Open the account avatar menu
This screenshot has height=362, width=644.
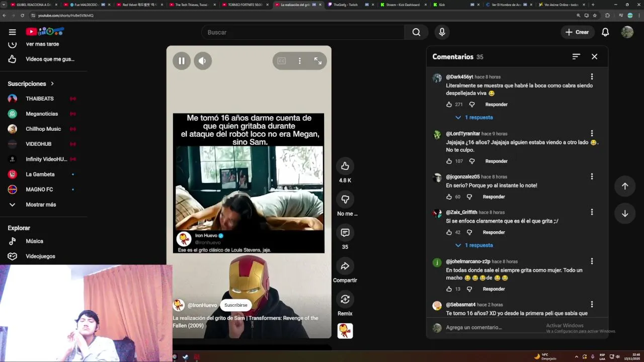click(x=627, y=32)
